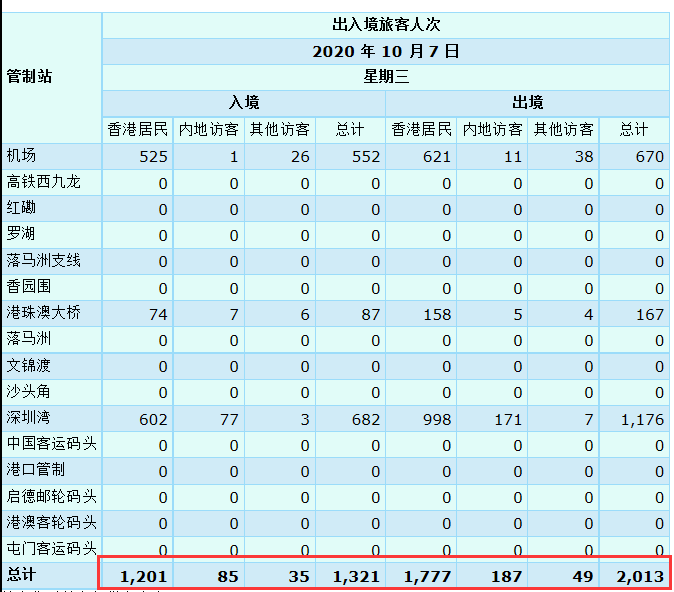Select the total value 1,201
This screenshot has height=592, width=674.
click(x=144, y=577)
